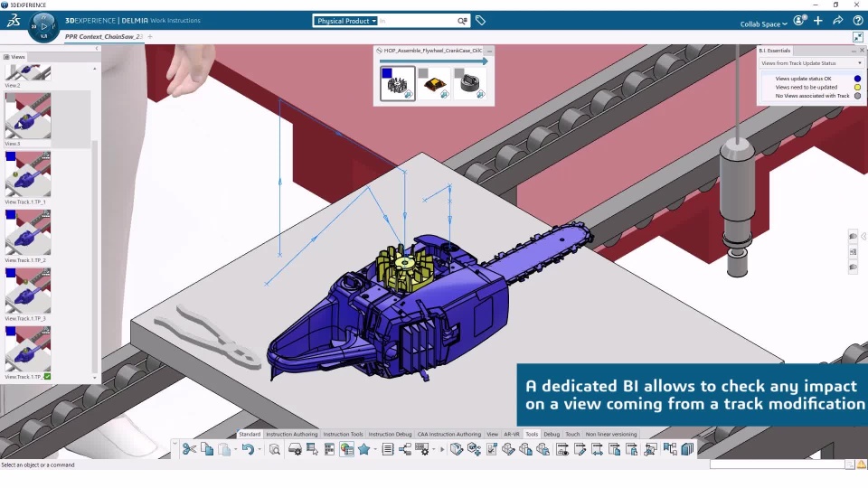868x488 pixels.
Task: Click the document with pencil icon in toolbar
Action: tap(580, 449)
